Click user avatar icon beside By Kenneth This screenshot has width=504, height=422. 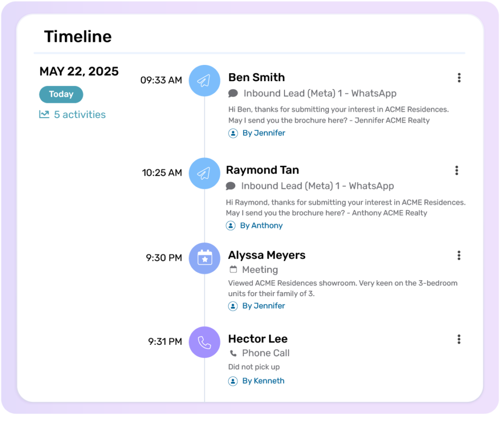(233, 381)
